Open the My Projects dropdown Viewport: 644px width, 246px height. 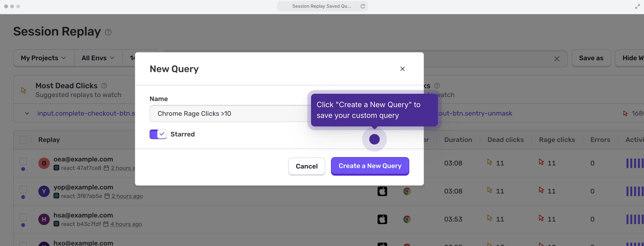(43, 58)
